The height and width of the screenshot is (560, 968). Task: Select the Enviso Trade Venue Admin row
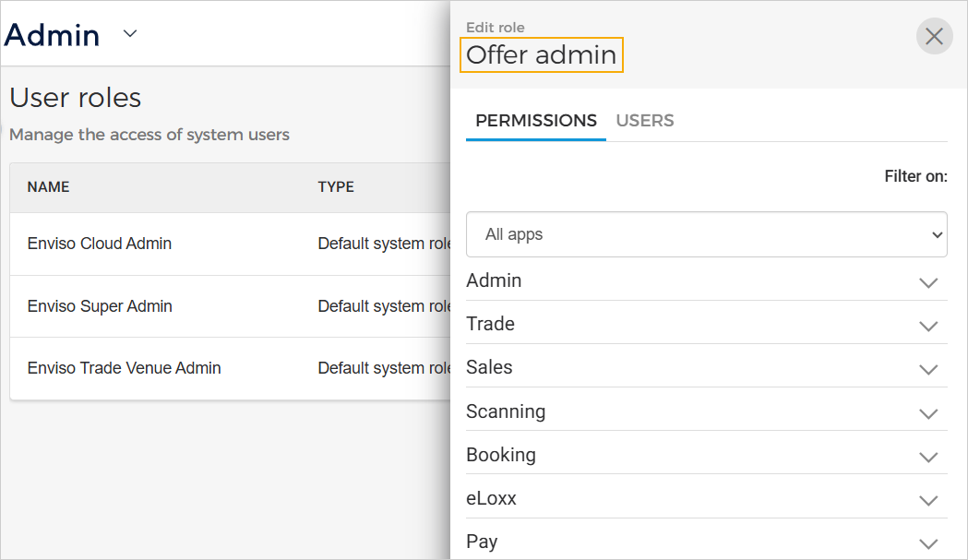[124, 368]
